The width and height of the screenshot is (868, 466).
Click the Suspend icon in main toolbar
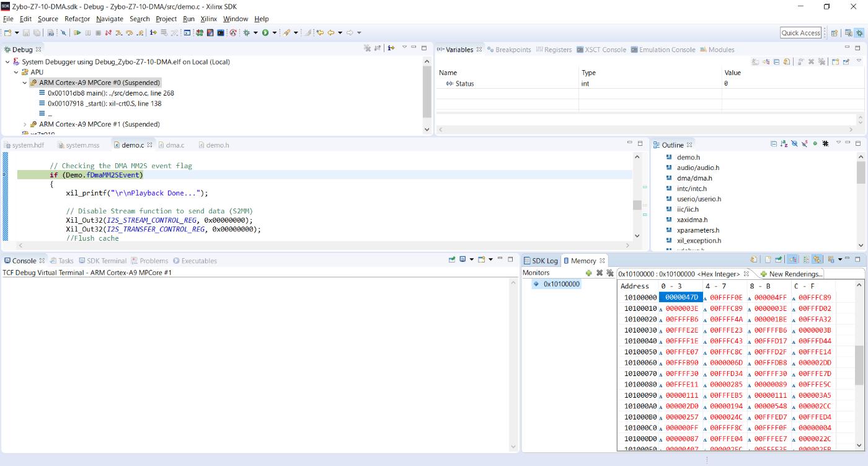(87, 32)
